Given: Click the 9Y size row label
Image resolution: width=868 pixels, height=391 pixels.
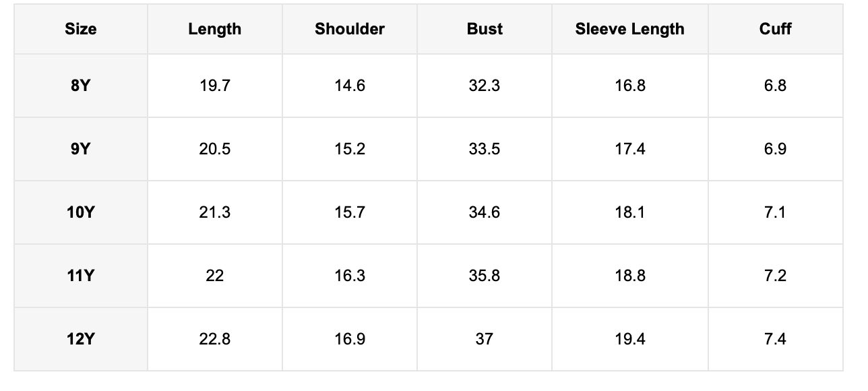Looking at the screenshot, I should (x=80, y=149).
